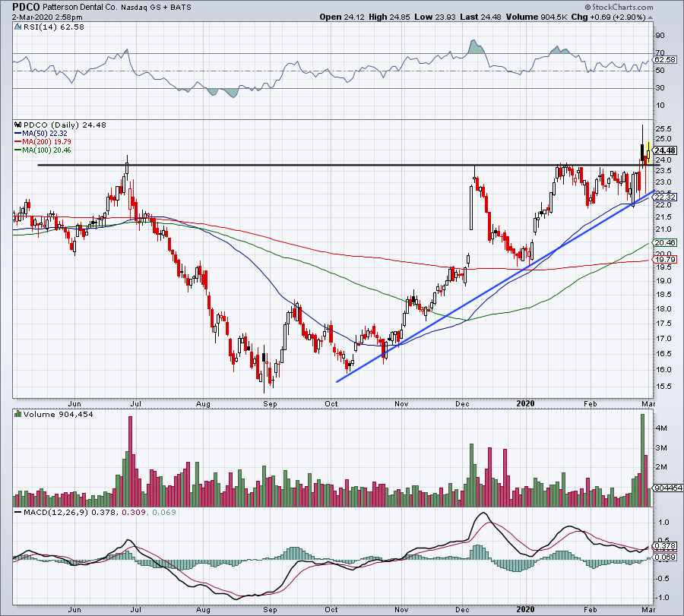The height and width of the screenshot is (616, 684).
Task: Click the up-arrow triangle after the Chg value
Action: (650, 17)
